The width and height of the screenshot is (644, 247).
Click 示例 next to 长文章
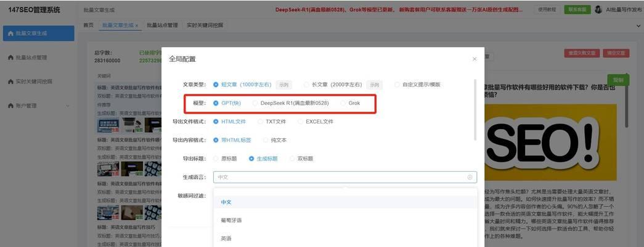tap(374, 85)
